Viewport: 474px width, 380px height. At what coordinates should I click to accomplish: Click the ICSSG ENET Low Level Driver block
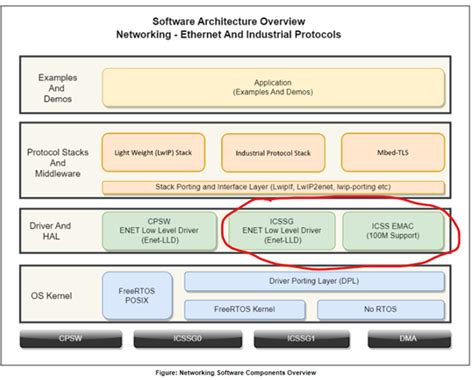(x=282, y=231)
